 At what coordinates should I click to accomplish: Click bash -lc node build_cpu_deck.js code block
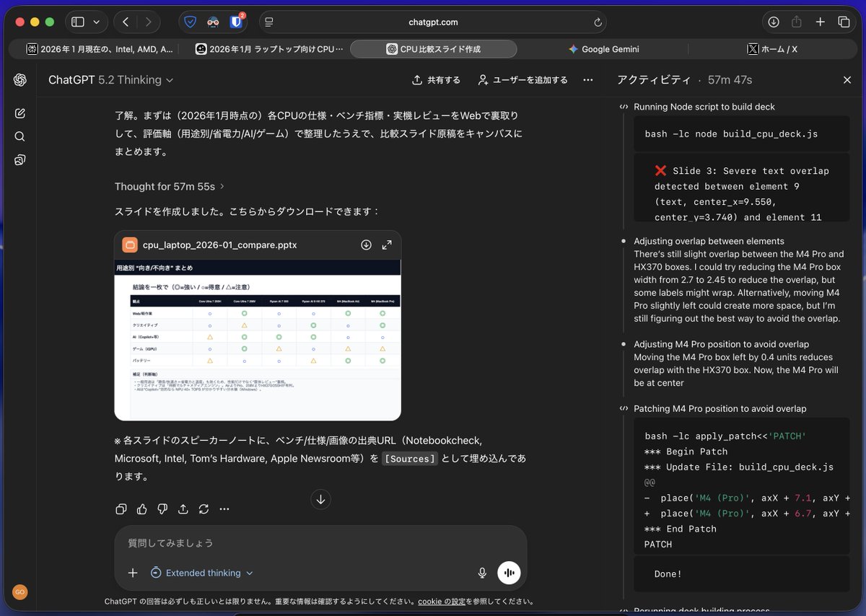741,134
